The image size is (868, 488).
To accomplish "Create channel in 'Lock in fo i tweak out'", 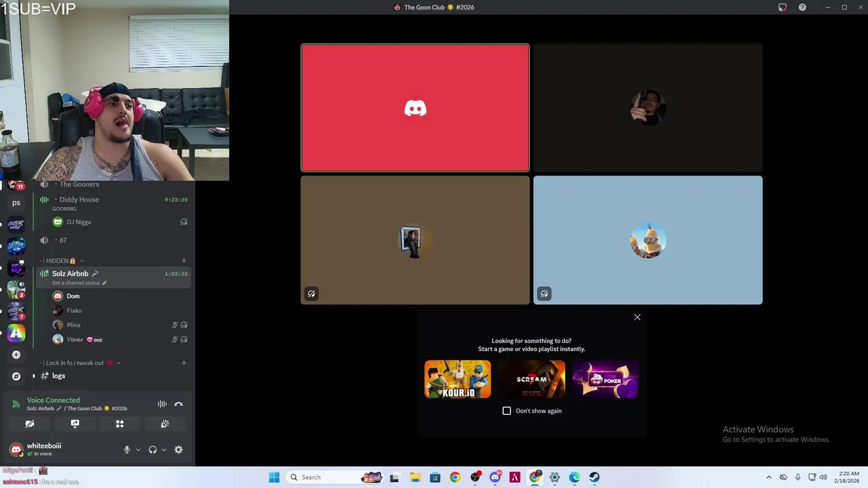I will [184, 363].
